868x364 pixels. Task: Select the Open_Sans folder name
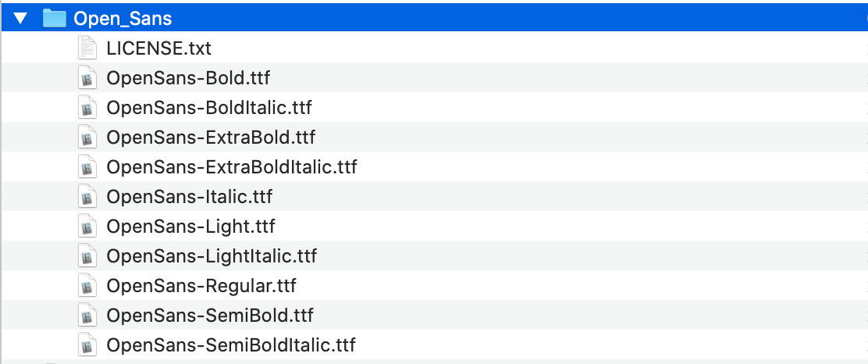(x=123, y=18)
